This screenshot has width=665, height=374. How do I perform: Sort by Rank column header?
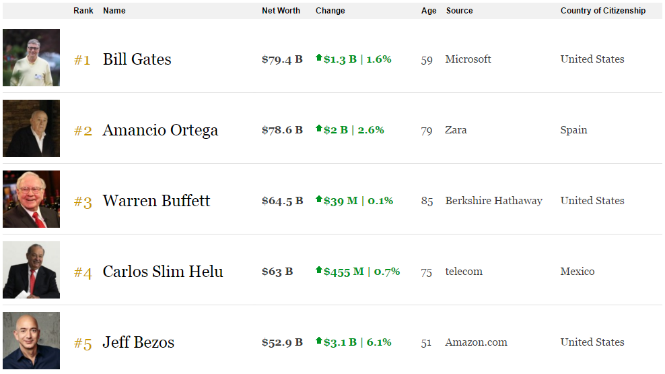point(83,11)
